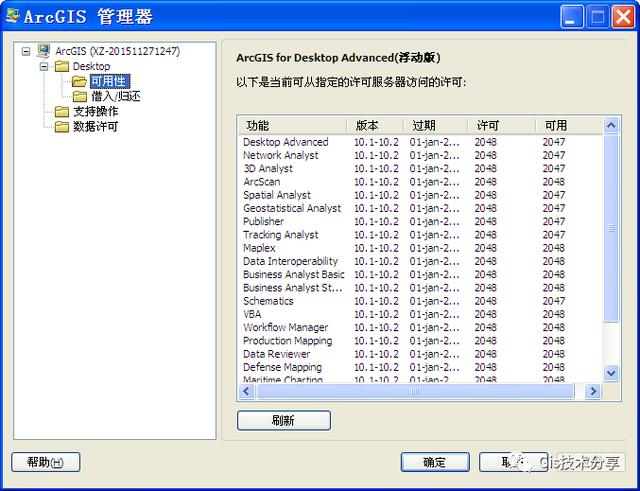Screen dimensions: 640x491
Task: Select the Tracking Analyst row
Action: click(420, 235)
